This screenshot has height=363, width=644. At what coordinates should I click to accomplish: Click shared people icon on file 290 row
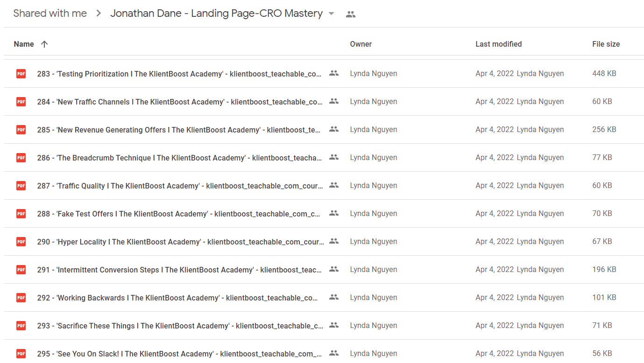click(333, 241)
